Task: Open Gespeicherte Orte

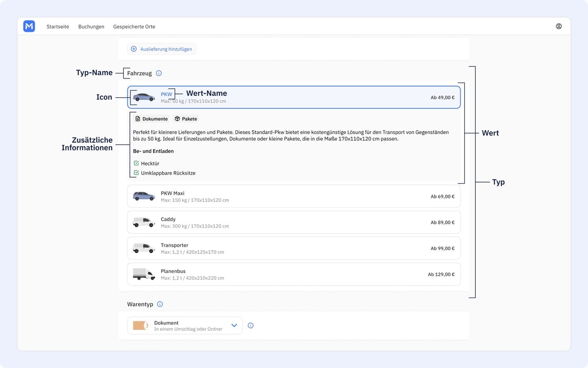Action: coord(134,27)
